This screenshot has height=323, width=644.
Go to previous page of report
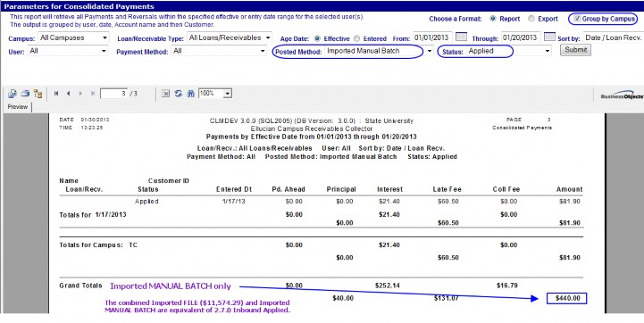point(68,94)
